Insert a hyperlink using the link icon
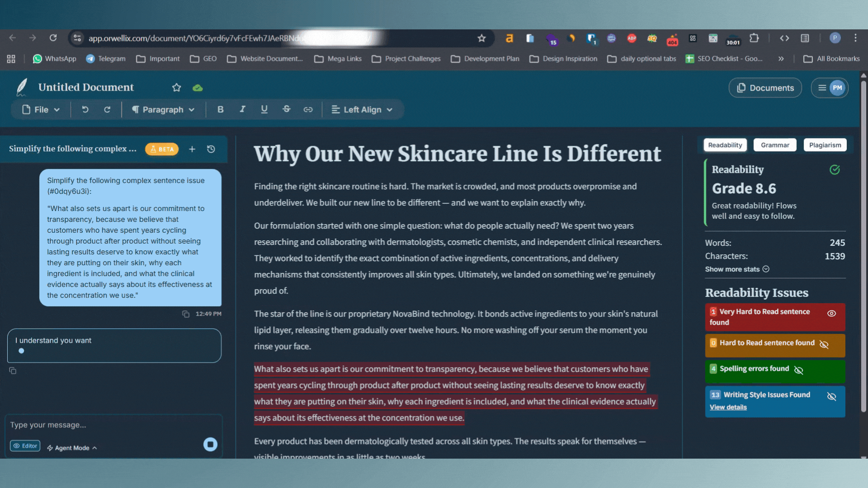868x488 pixels. click(308, 109)
